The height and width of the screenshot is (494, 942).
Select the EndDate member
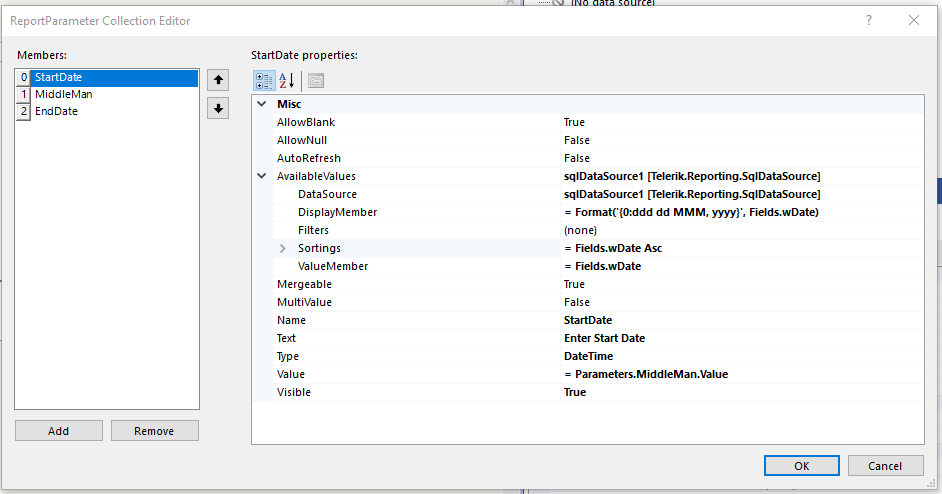tap(56, 112)
